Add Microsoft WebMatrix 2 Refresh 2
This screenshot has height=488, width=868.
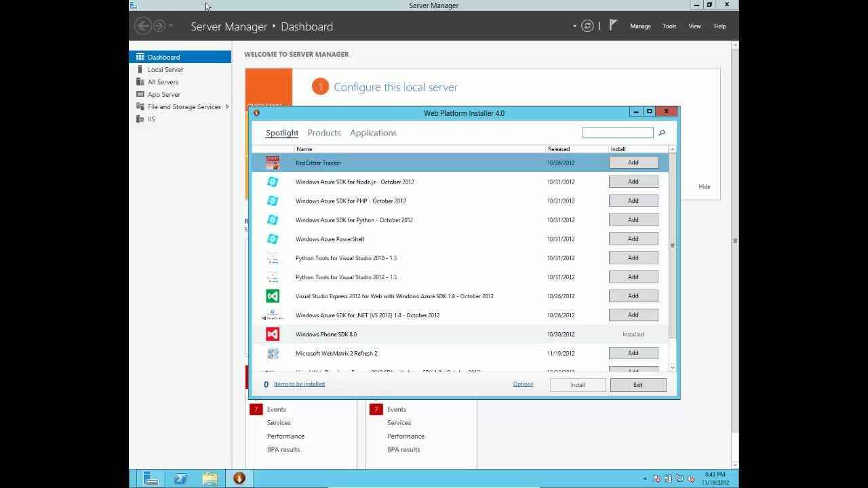tap(633, 353)
